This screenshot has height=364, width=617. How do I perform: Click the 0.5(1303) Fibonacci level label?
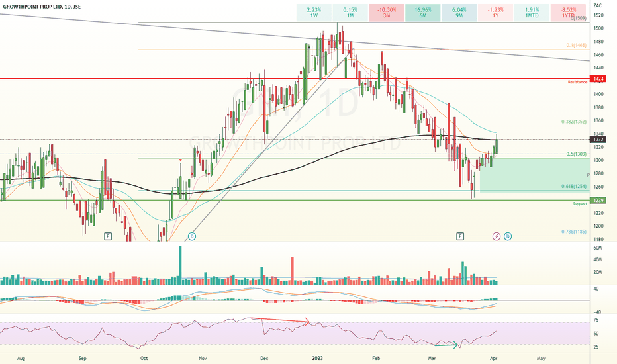tap(577, 154)
